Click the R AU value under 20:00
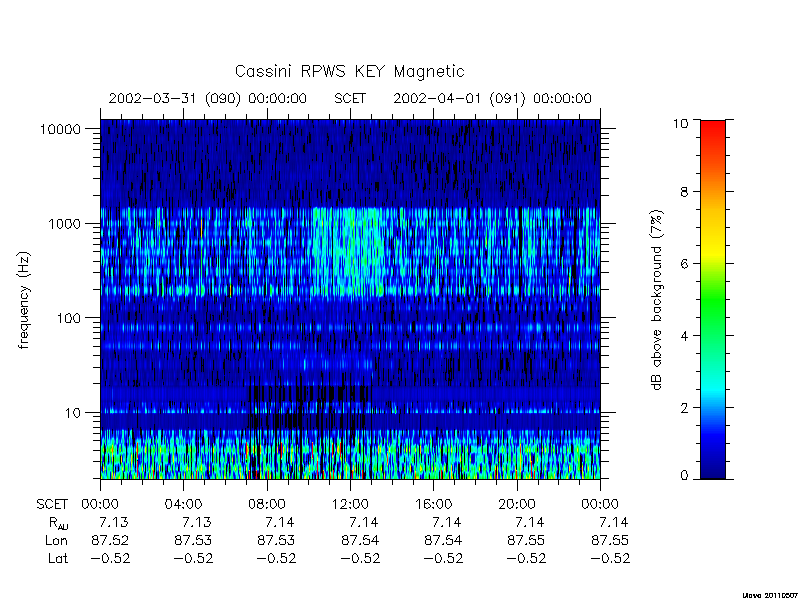 pos(529,522)
